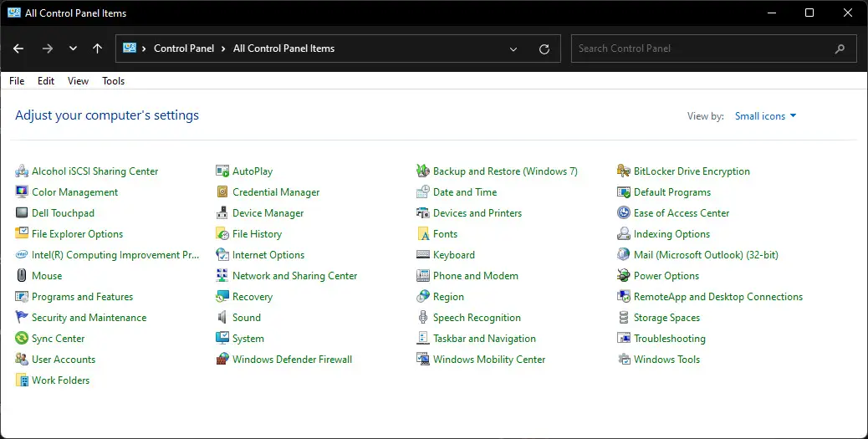Viewport: 868px width, 439px height.
Task: Click the Windows Defender Firewall icon
Action: coord(222,360)
